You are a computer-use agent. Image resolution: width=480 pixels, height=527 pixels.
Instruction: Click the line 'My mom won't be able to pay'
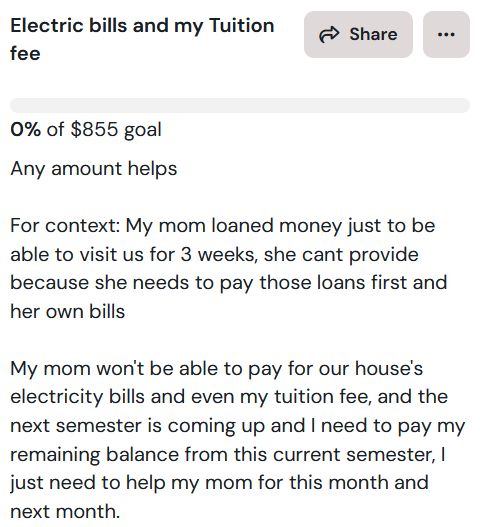(x=216, y=369)
